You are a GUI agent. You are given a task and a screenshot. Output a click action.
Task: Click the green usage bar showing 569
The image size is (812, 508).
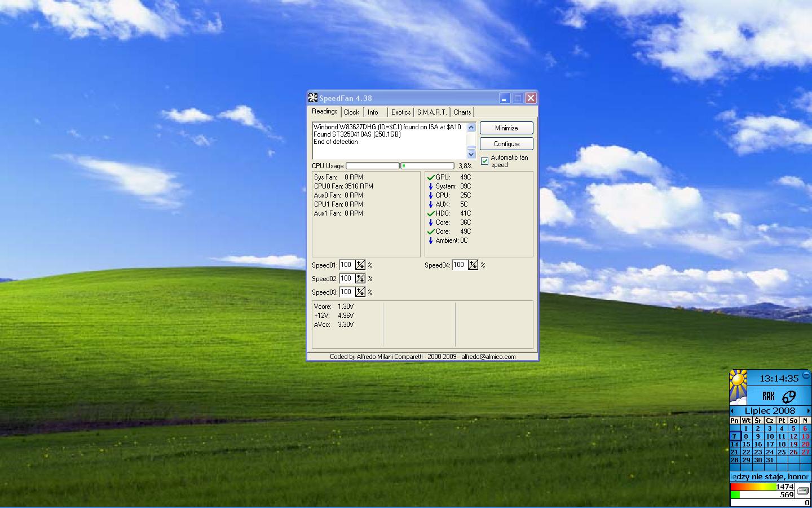[x=763, y=494]
